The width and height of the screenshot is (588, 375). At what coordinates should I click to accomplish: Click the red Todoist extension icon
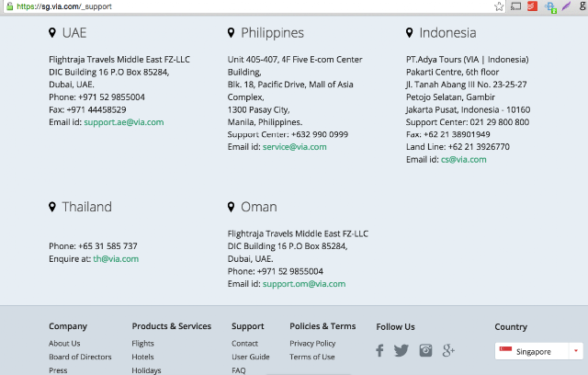tap(533, 6)
